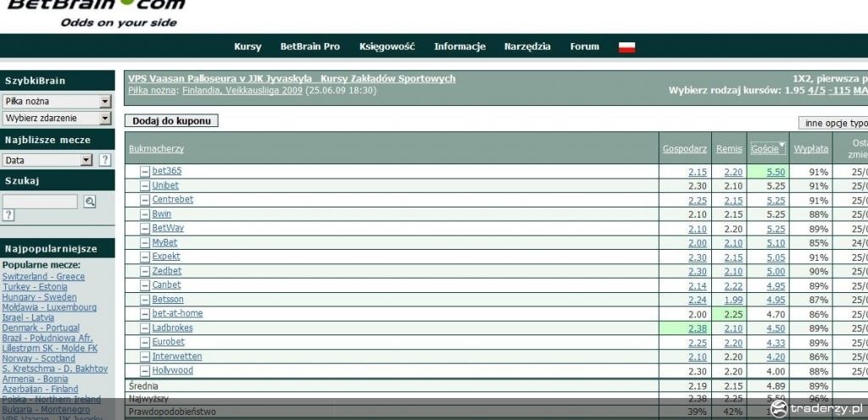Sort by the Wypłata column header
The height and width of the screenshot is (420, 868).
(x=811, y=149)
